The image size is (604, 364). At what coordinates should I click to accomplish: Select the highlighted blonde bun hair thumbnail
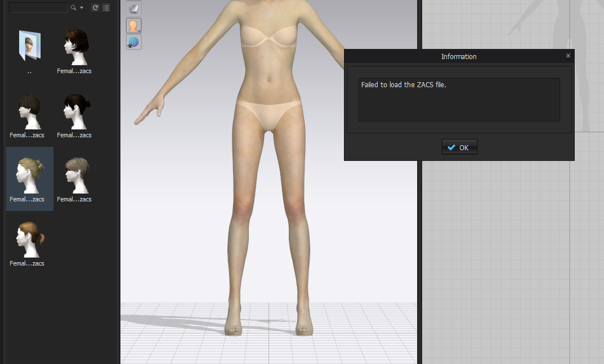tap(29, 176)
